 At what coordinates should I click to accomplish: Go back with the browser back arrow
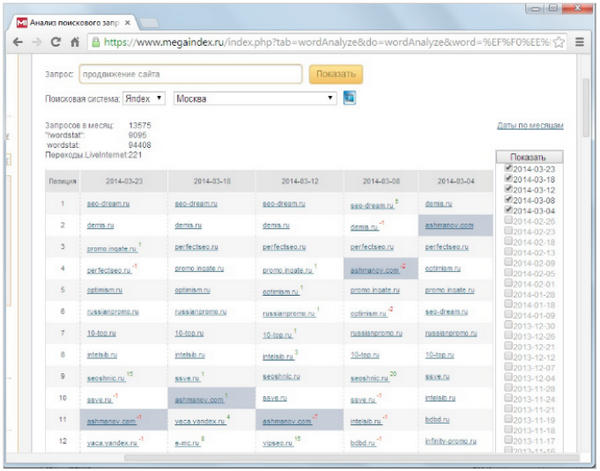[18, 42]
